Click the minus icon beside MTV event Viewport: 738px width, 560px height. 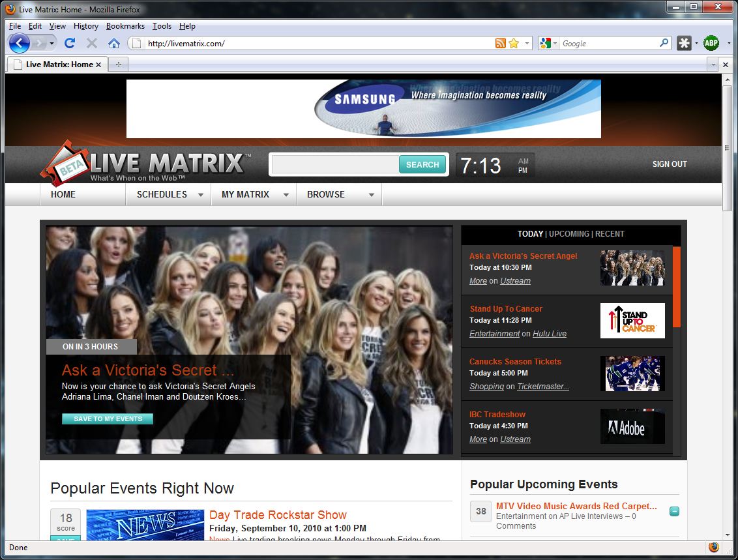point(674,511)
